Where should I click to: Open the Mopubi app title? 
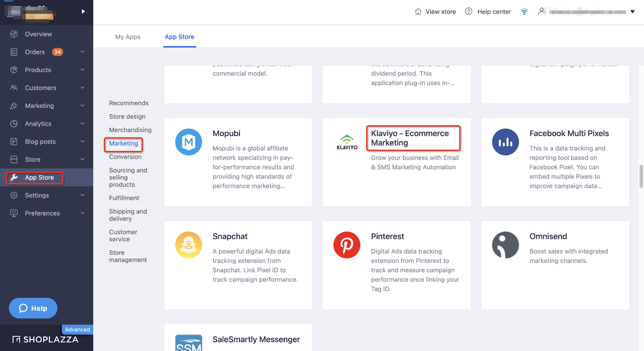coord(226,133)
